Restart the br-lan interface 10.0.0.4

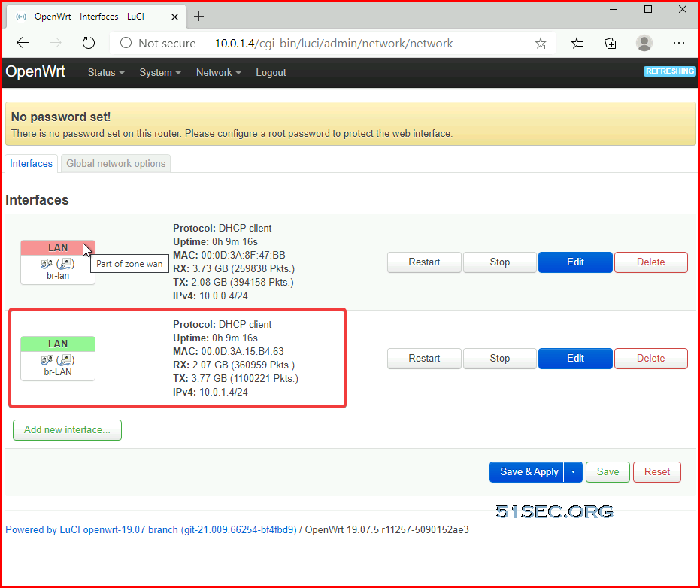(424, 262)
